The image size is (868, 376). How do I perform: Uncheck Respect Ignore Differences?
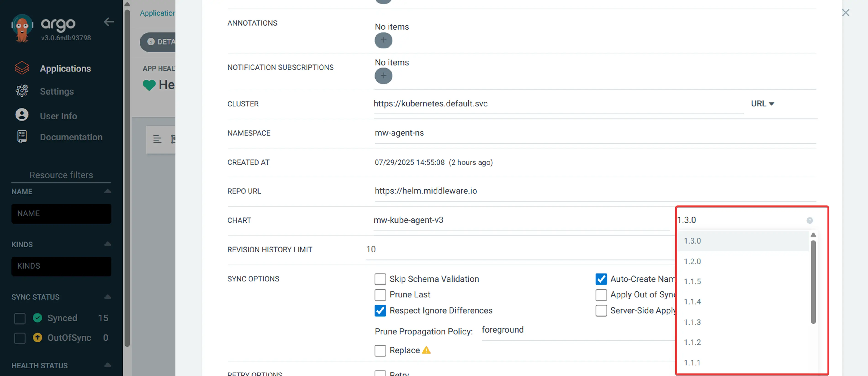[380, 310]
